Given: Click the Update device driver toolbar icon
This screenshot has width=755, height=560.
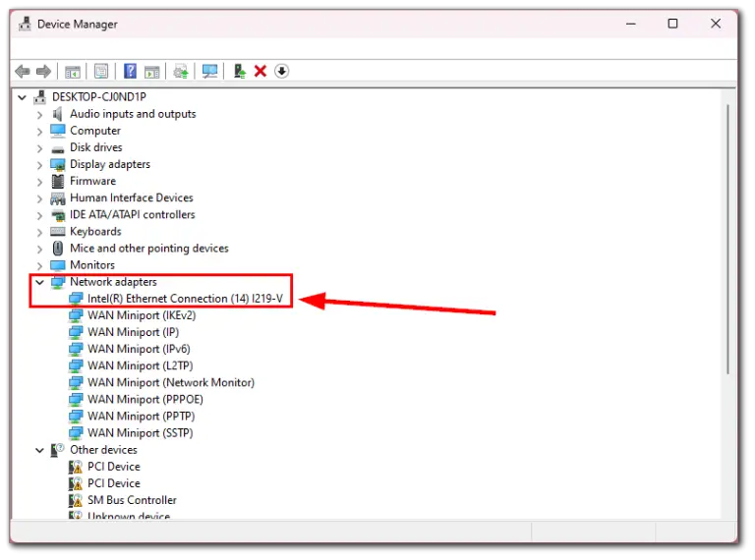Looking at the screenshot, I should pos(181,72).
